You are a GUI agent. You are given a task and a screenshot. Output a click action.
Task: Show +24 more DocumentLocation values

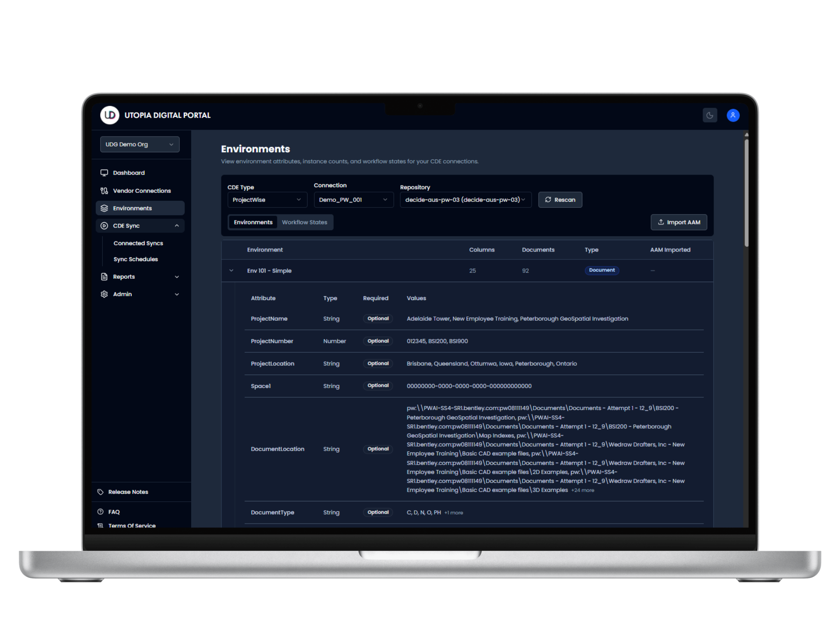coord(582,490)
